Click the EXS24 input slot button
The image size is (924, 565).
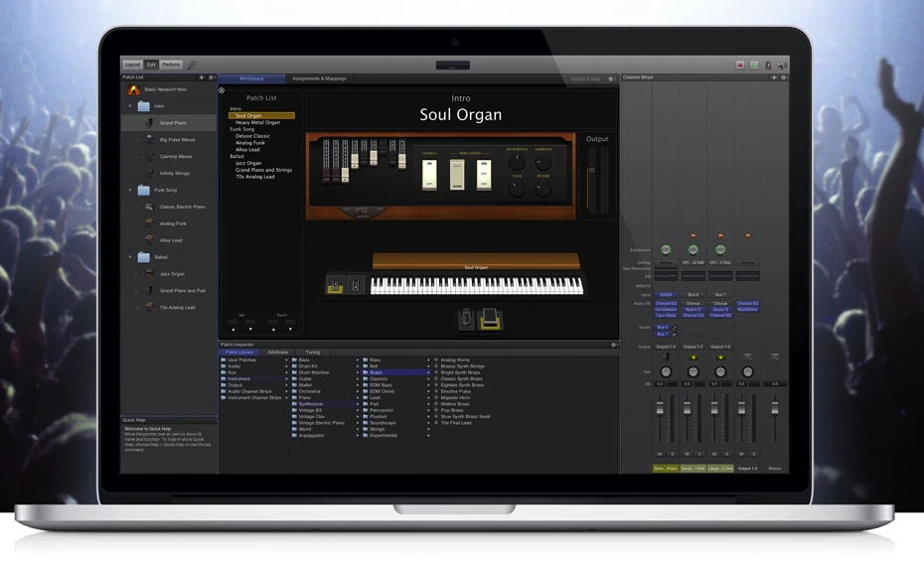(666, 294)
